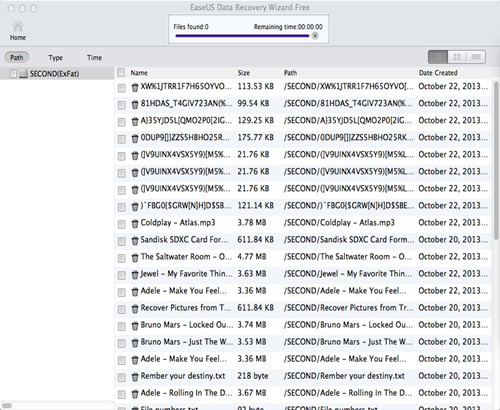This screenshot has height=410, width=500.
Task: Click trash icon of 0DUP9[]]ZZS5HBHO25R file
Action: click(135, 138)
